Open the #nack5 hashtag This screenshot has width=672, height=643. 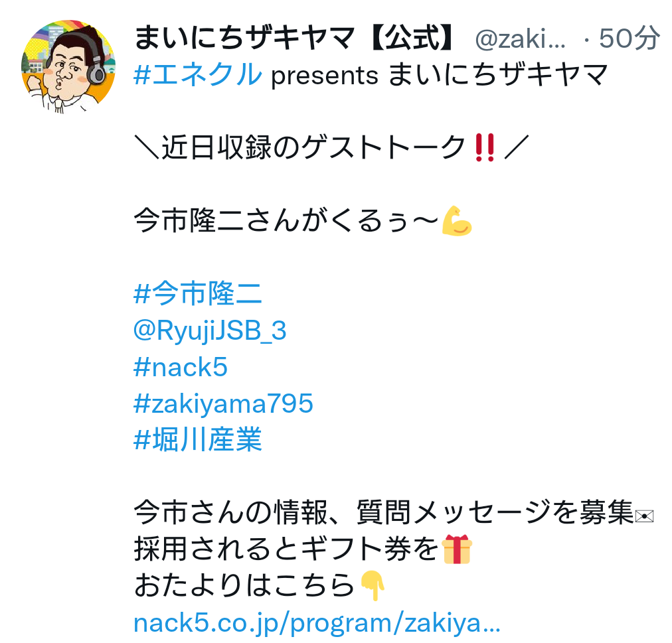pos(181,368)
